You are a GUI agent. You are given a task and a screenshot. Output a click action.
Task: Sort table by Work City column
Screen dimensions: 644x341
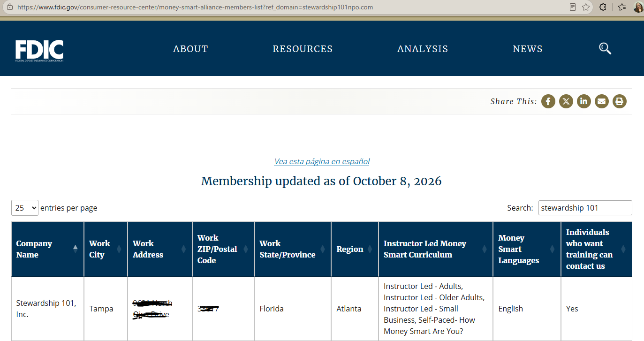pos(106,249)
